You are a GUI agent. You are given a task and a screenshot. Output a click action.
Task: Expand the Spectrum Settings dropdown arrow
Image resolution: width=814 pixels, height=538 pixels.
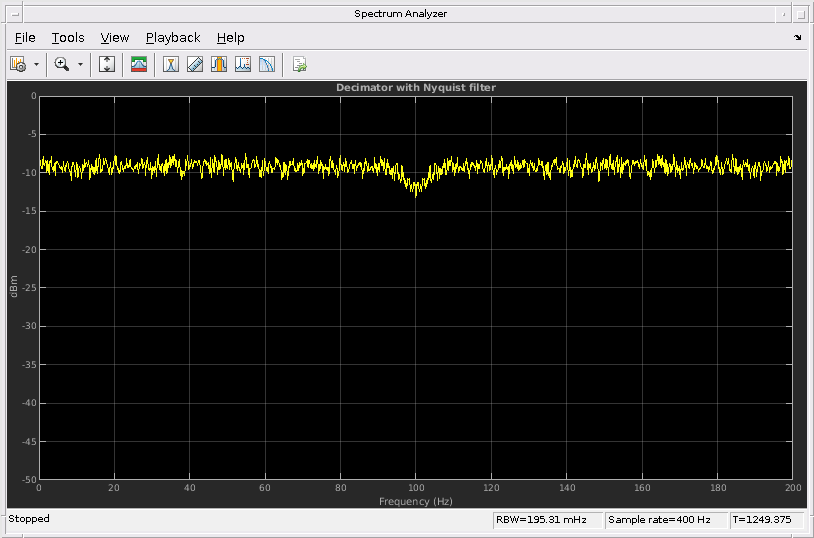coord(37,64)
